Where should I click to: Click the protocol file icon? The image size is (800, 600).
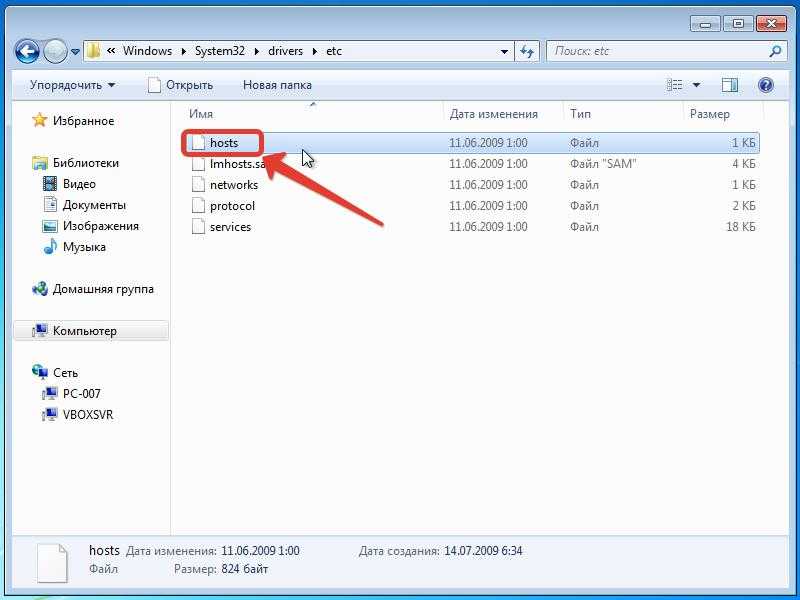(x=198, y=206)
